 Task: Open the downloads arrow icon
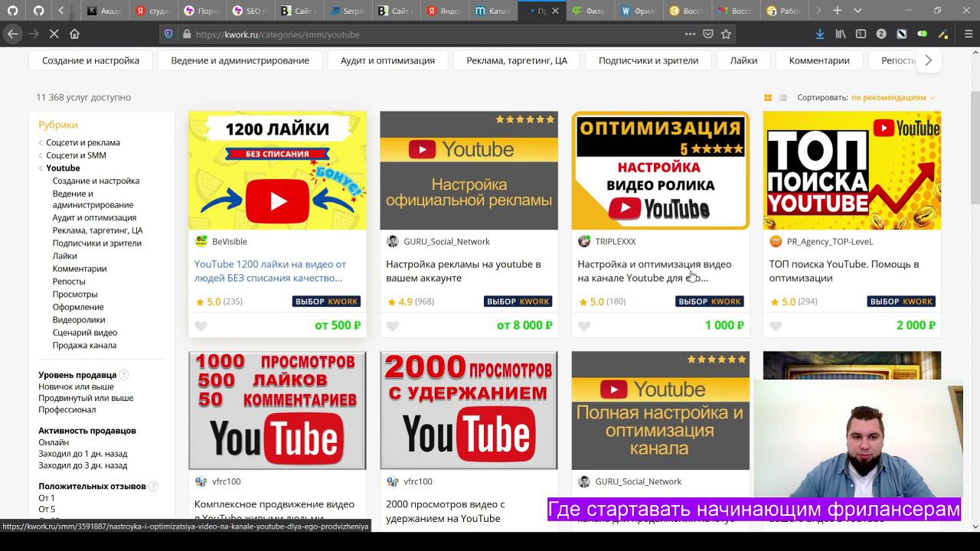click(x=820, y=34)
